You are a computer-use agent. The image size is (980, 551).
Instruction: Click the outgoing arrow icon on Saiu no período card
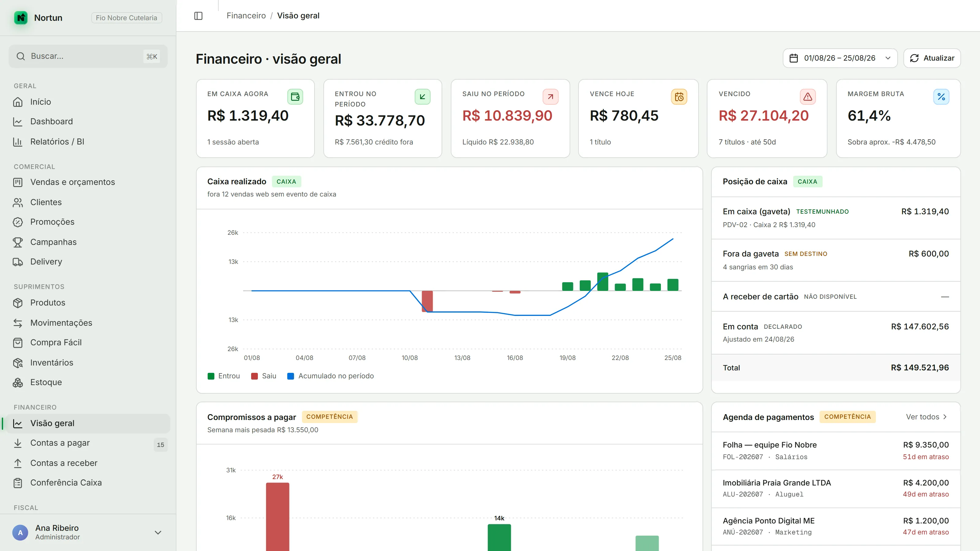(x=551, y=97)
